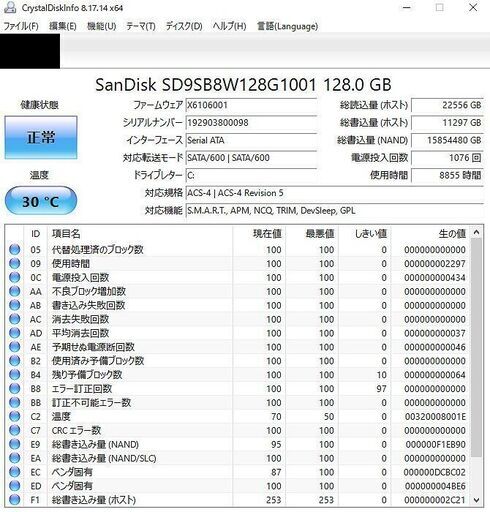The width and height of the screenshot is (490, 512).
Task: Click the serial number field 192903800098
Action: point(251,123)
